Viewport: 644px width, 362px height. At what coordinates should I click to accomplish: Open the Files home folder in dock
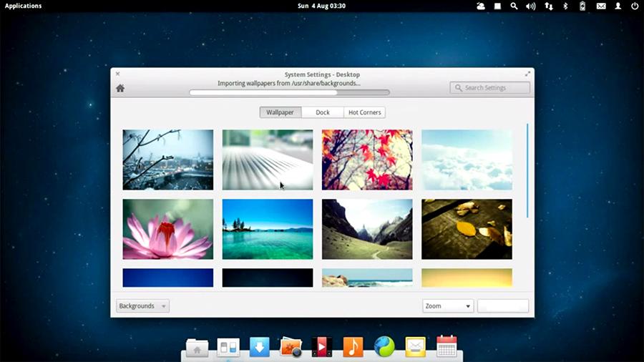click(197, 348)
